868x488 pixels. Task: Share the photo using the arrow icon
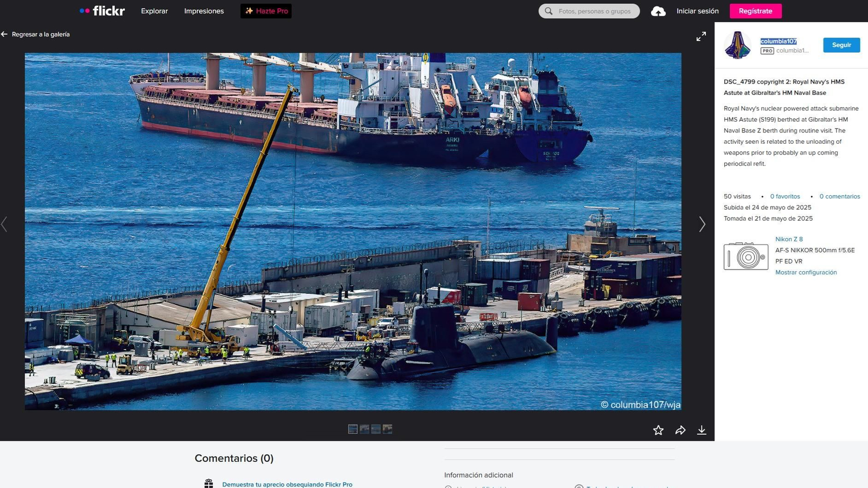pos(680,429)
